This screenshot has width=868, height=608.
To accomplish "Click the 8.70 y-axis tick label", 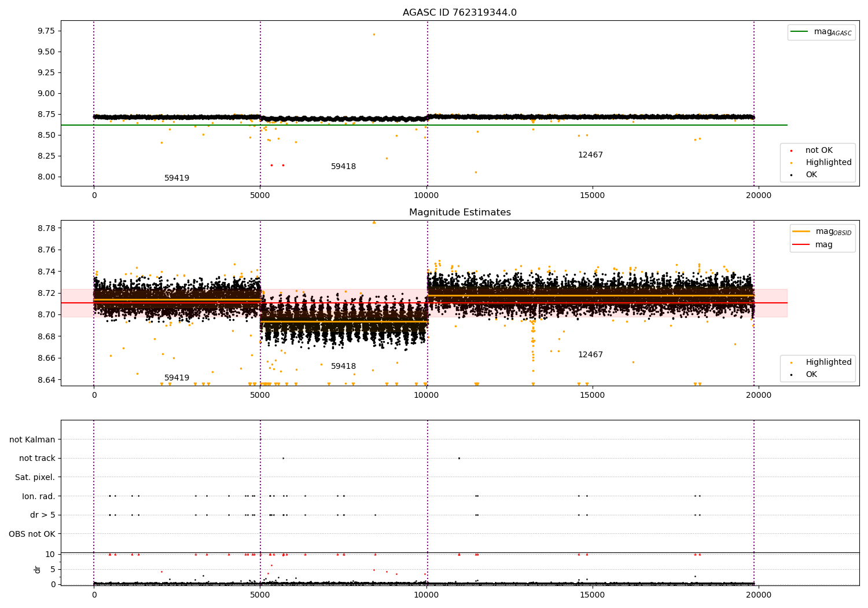I will pos(45,315).
